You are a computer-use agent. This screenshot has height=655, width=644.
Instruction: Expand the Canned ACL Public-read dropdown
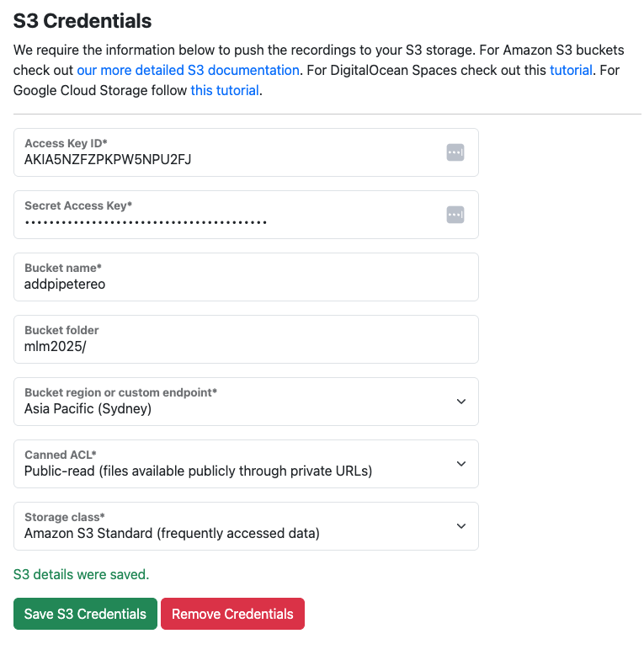click(x=236, y=465)
